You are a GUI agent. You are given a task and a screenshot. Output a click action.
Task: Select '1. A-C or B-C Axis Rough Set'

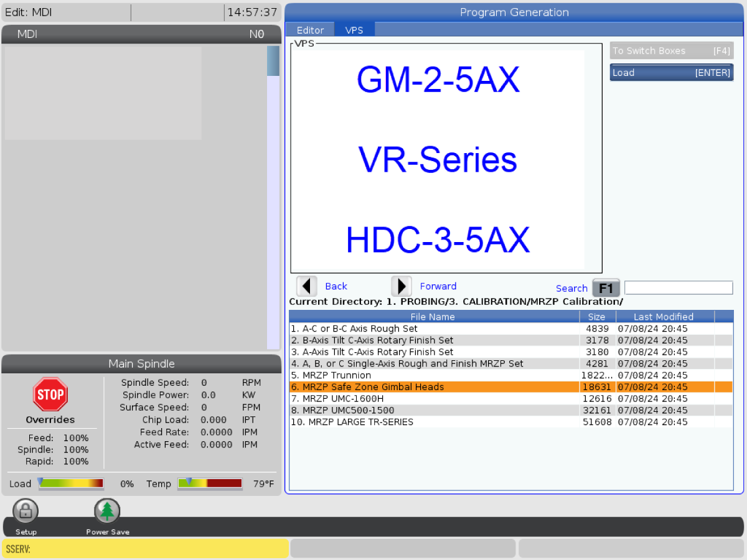tap(511, 329)
